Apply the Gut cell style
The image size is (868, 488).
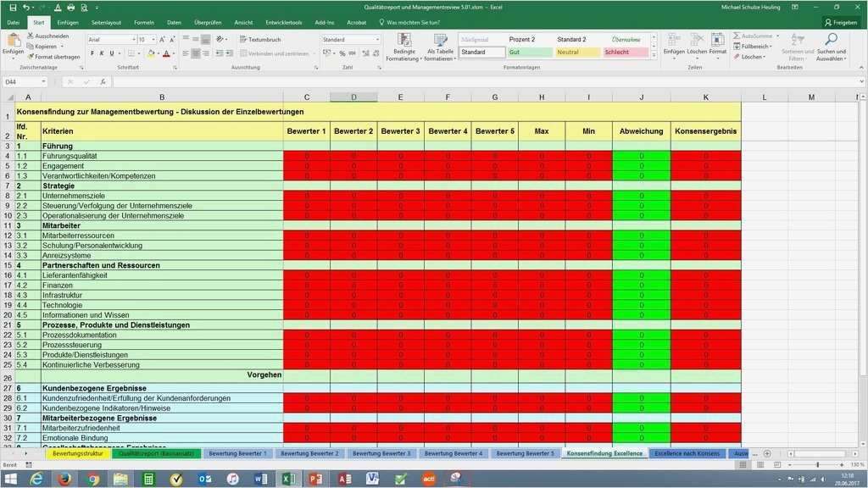pyautogui.click(x=530, y=52)
